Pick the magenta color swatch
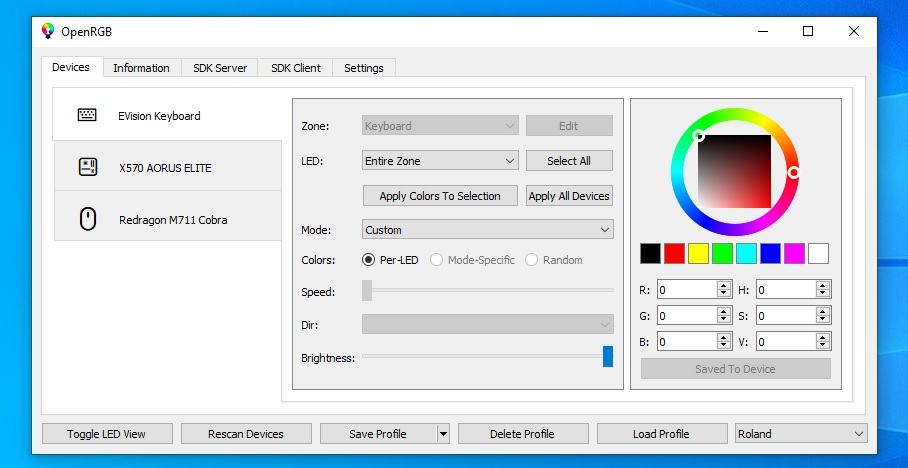This screenshot has width=908, height=468. pyautogui.click(x=794, y=254)
